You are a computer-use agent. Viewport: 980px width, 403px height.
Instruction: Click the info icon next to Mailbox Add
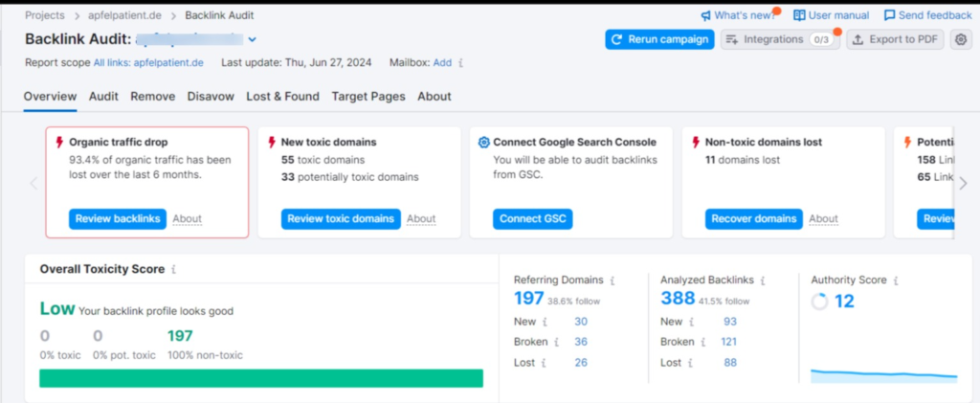(x=460, y=63)
